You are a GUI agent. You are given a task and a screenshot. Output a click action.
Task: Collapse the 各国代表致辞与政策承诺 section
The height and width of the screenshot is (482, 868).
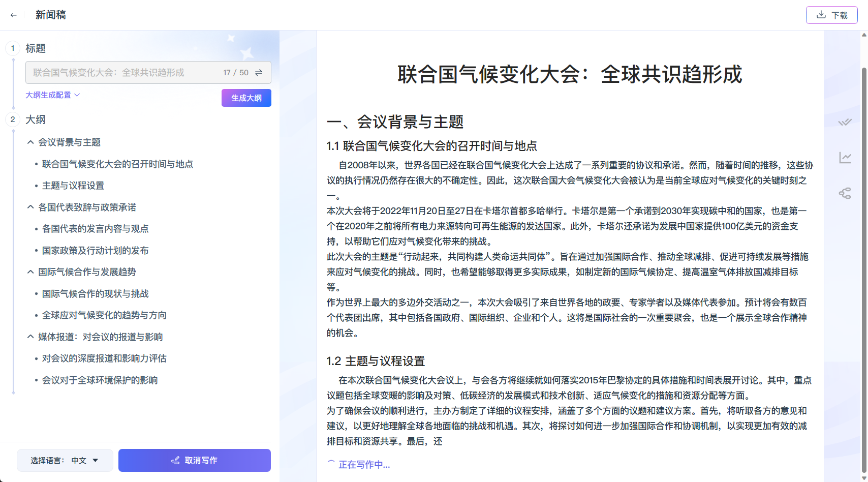pyautogui.click(x=30, y=207)
